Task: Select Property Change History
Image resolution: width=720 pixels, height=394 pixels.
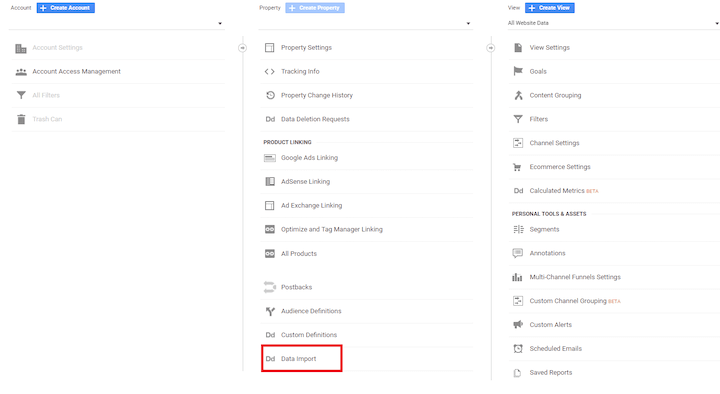Action: [317, 95]
